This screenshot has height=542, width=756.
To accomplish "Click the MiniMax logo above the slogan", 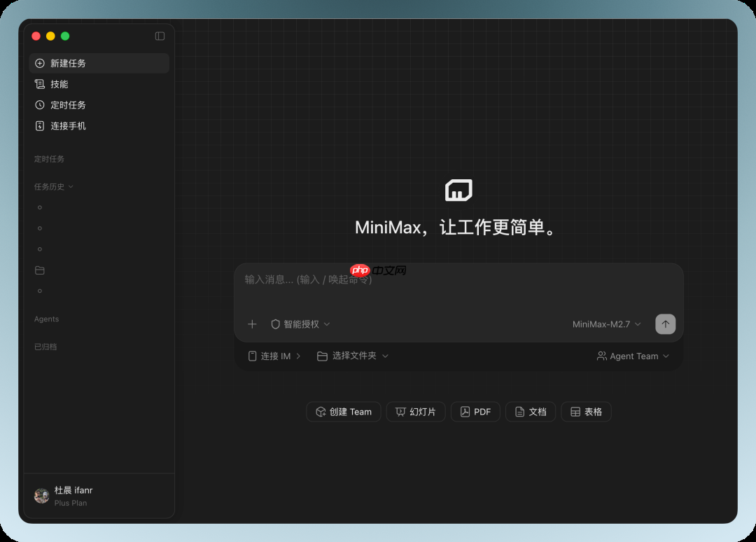I will 458,190.
